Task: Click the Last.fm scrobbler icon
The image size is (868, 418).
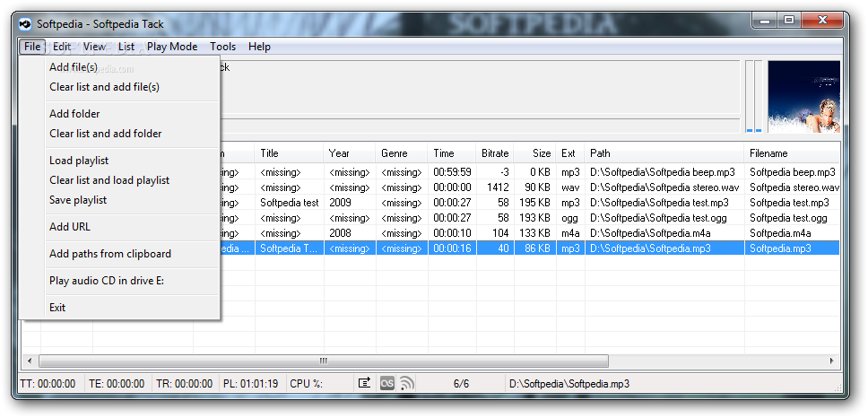Action: pyautogui.click(x=387, y=382)
